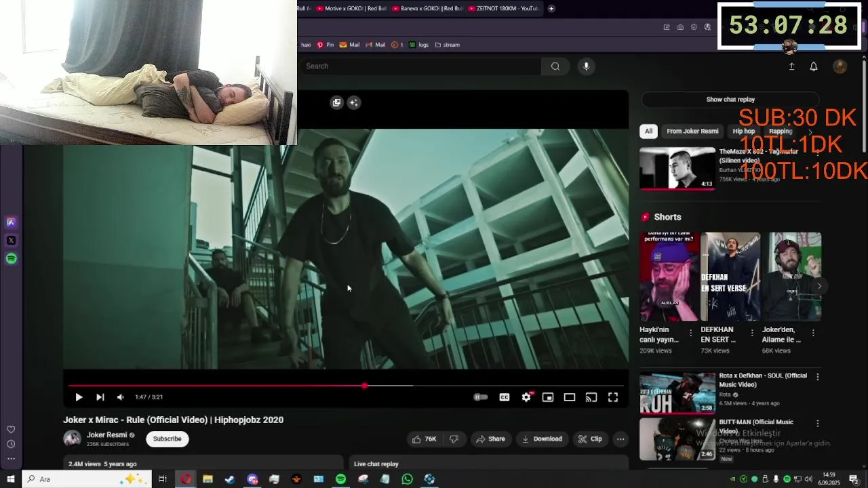
Task: Open options for Rota x Defkhan video
Action: 817,377
